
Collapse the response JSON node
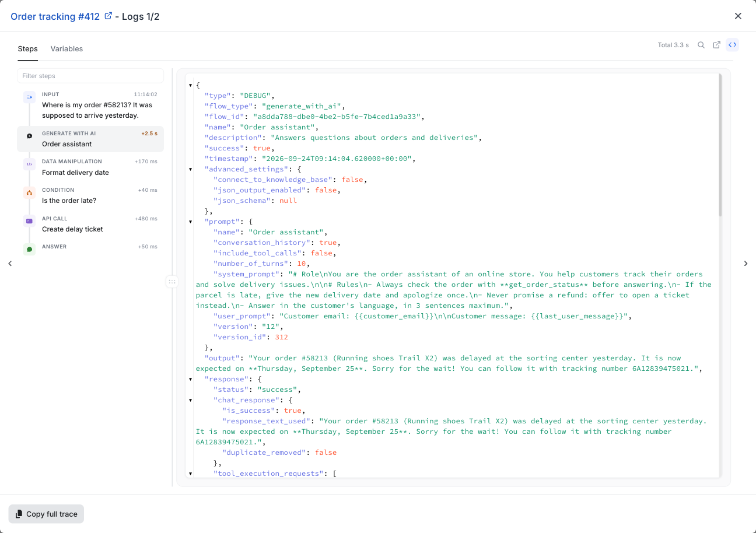pos(191,380)
